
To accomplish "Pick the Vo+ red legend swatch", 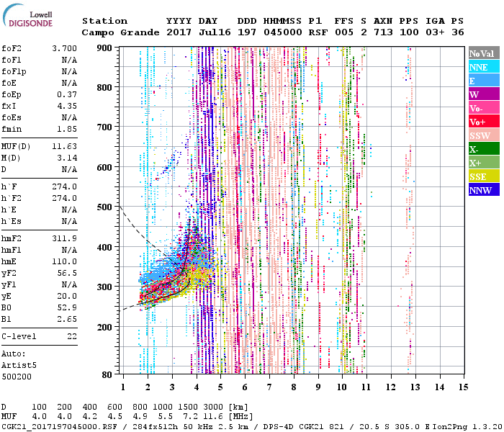I will [483, 122].
